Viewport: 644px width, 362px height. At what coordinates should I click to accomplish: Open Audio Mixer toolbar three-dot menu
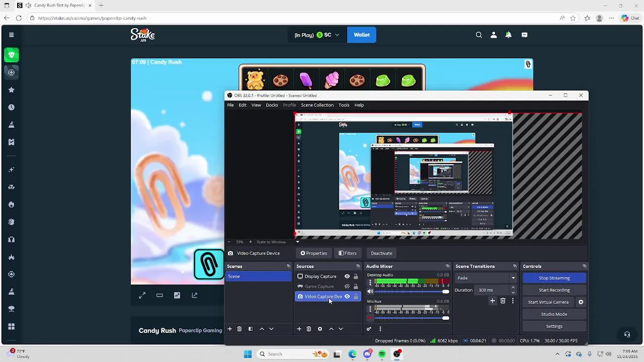pyautogui.click(x=380, y=329)
